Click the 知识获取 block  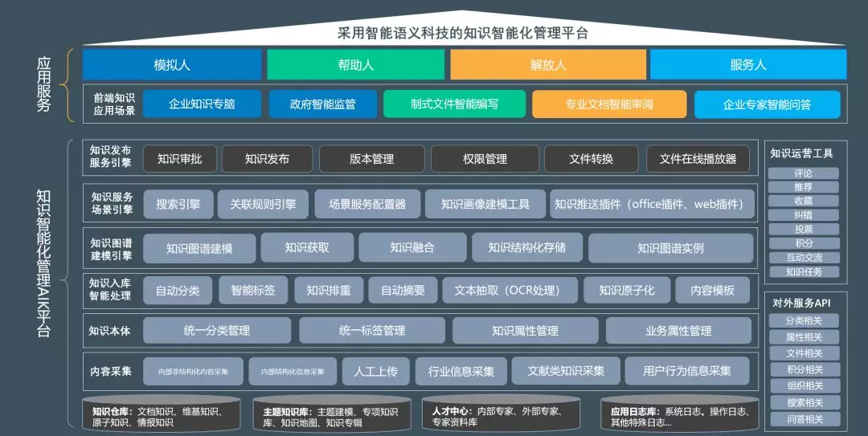[x=307, y=247]
